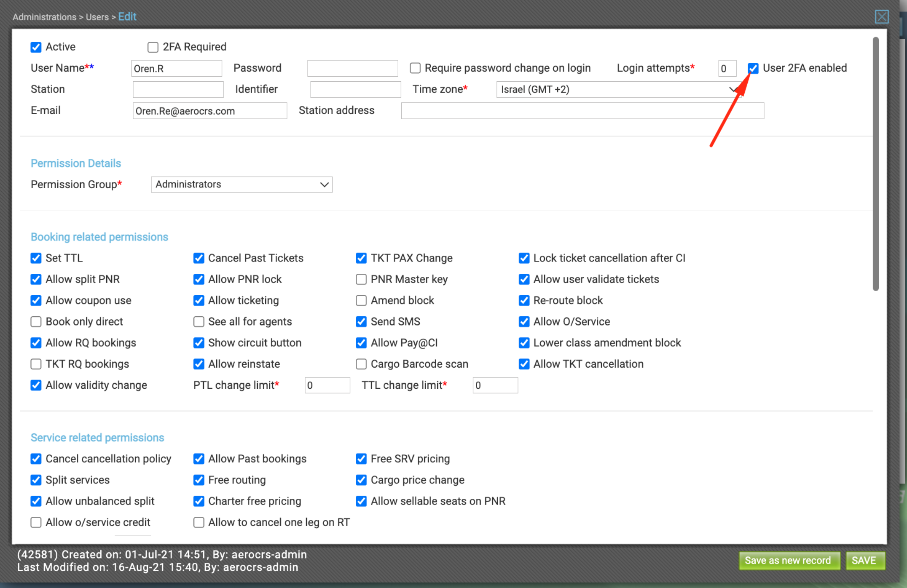Click the PTL change limit field

tap(327, 385)
